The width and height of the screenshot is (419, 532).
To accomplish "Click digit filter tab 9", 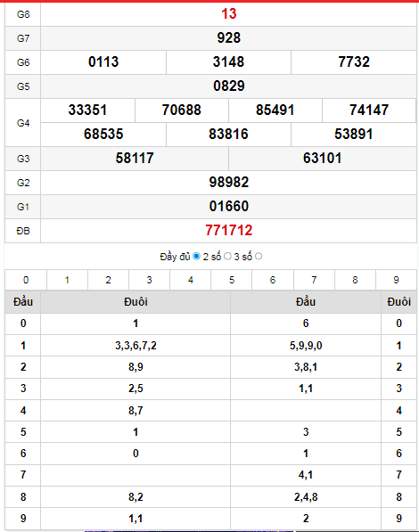I will 396,280.
